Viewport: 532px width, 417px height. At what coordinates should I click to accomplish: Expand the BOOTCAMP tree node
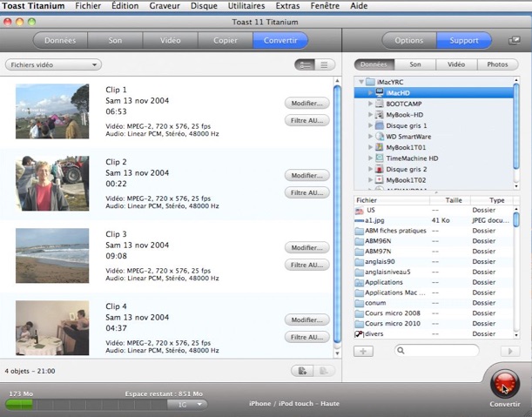coord(371,104)
